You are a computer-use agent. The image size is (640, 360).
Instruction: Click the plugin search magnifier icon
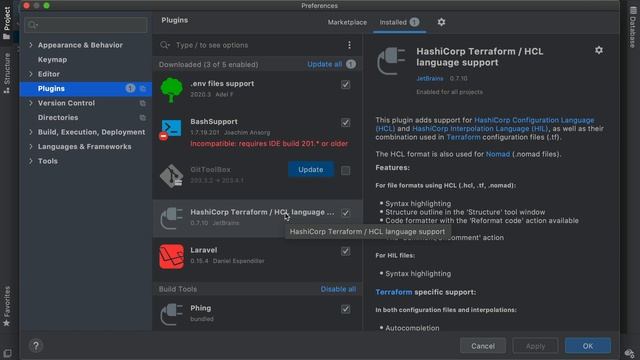point(165,45)
